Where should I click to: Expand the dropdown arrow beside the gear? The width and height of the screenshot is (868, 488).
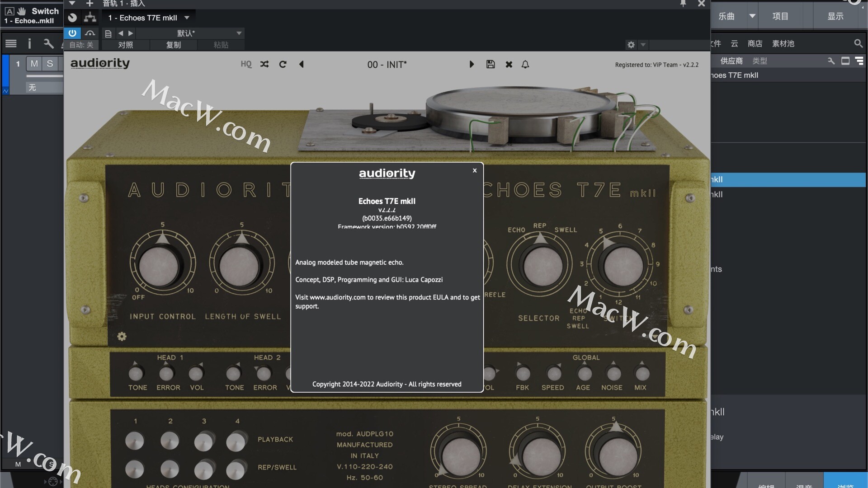click(643, 45)
